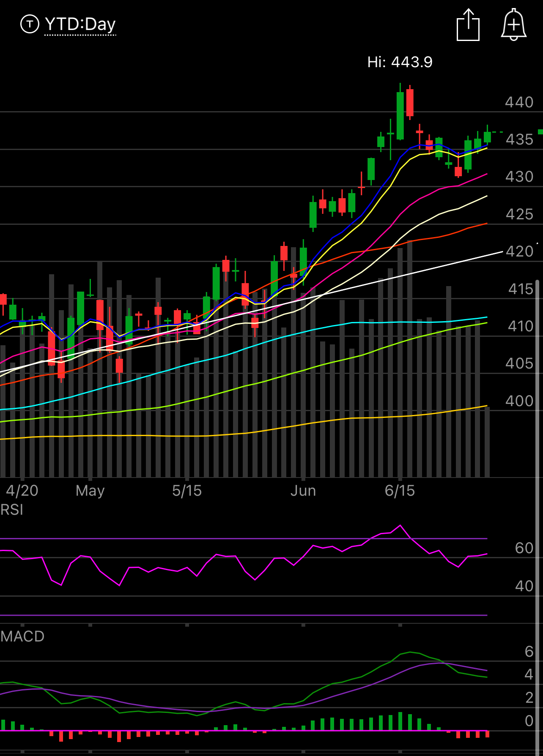Image resolution: width=543 pixels, height=756 pixels.
Task: Tap the 430 price axis label
Action: (x=519, y=177)
